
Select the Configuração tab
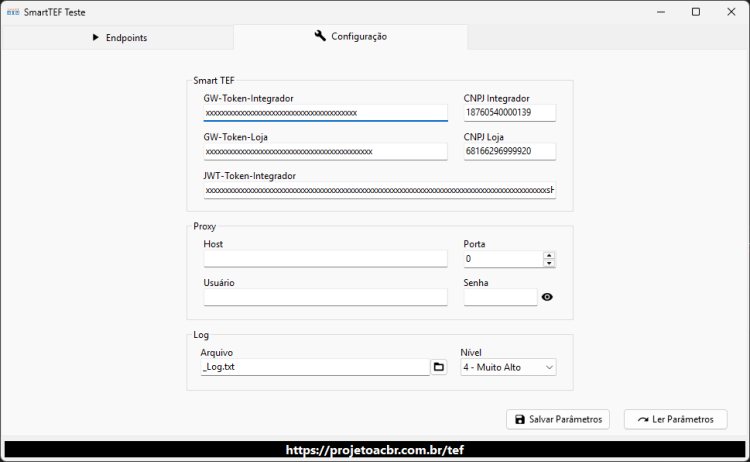350,36
